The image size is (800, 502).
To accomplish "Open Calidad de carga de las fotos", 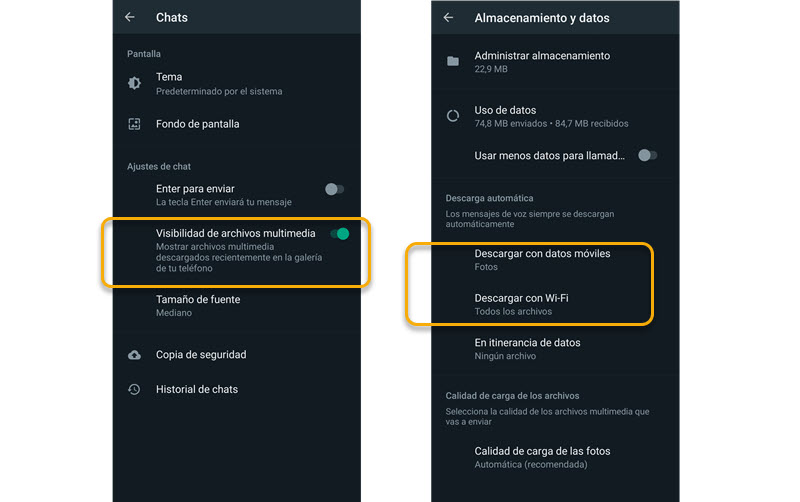I will [x=555, y=457].
